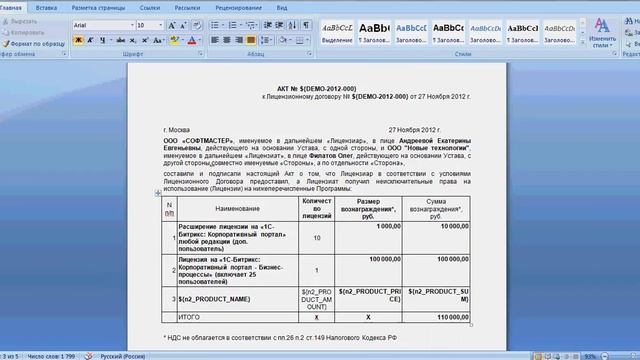This screenshot has height=360, width=640.
Task: Apply strikethrough formatting
Action: click(x=120, y=40)
